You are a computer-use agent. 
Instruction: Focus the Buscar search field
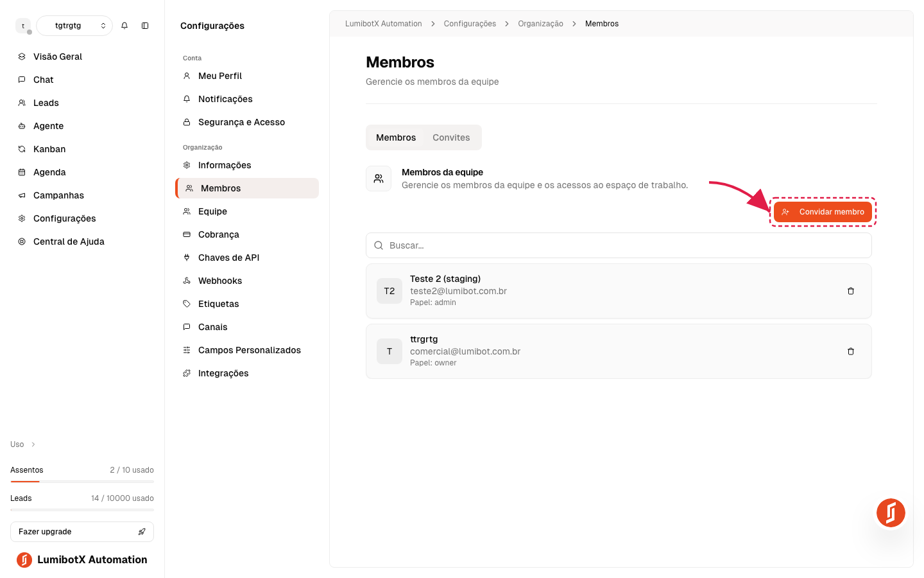point(619,245)
